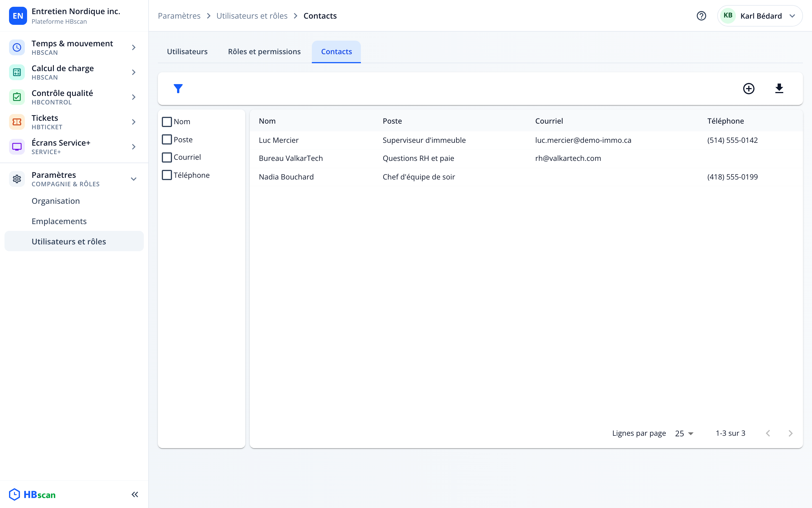Check the Poste filter checkbox
The image size is (812, 508).
coord(167,139)
